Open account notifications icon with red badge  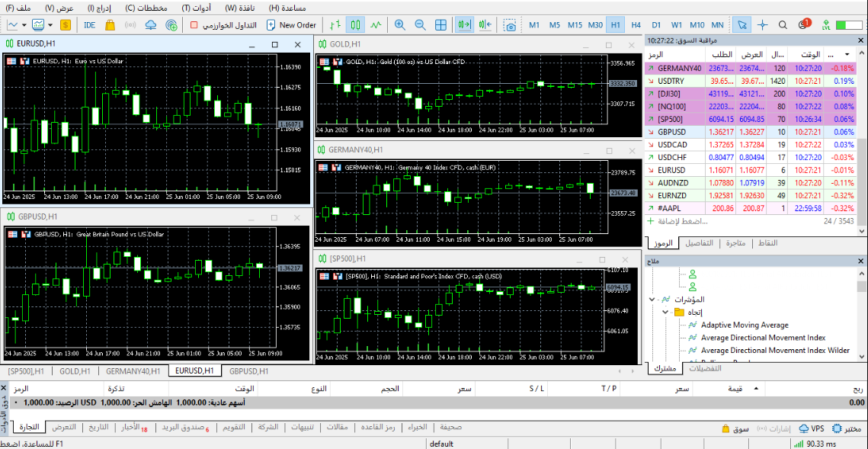coord(804,24)
